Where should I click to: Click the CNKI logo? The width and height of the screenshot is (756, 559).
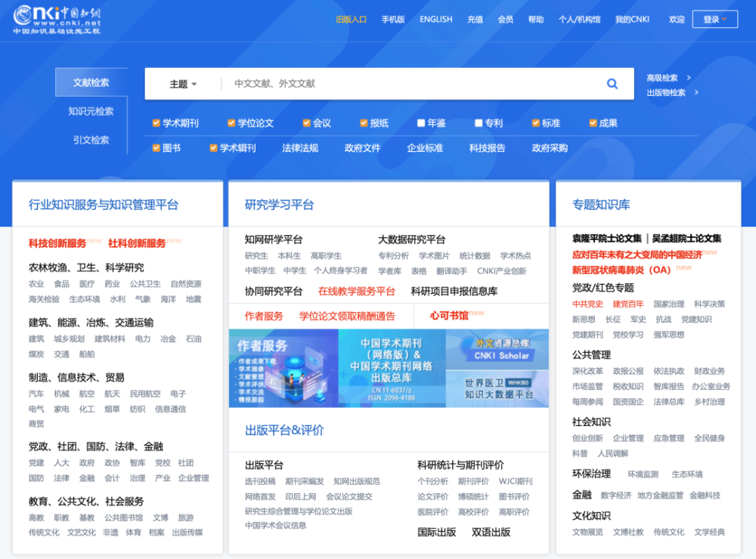[x=57, y=20]
